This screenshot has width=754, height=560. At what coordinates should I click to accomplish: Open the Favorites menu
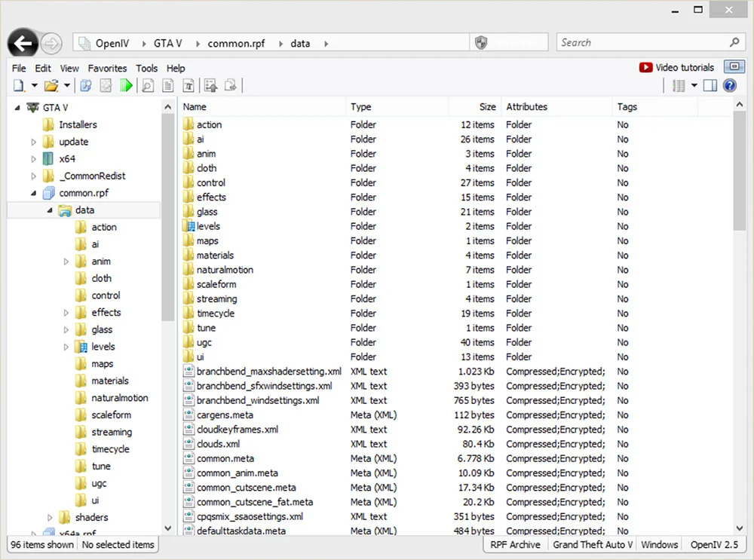[x=107, y=68]
